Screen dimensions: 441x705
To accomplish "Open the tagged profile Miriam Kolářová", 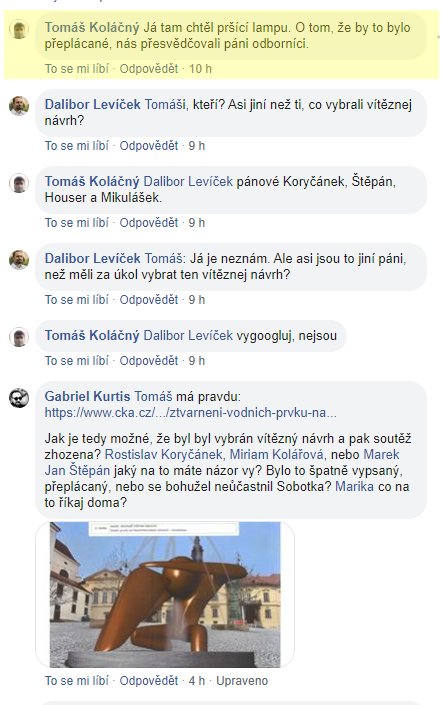I will [276, 454].
